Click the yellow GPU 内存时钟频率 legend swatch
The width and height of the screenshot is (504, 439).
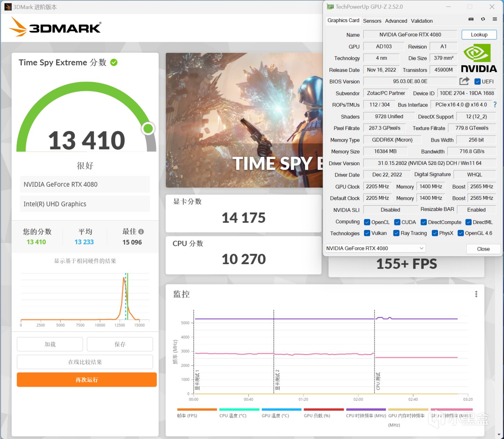pyautogui.click(x=408, y=410)
